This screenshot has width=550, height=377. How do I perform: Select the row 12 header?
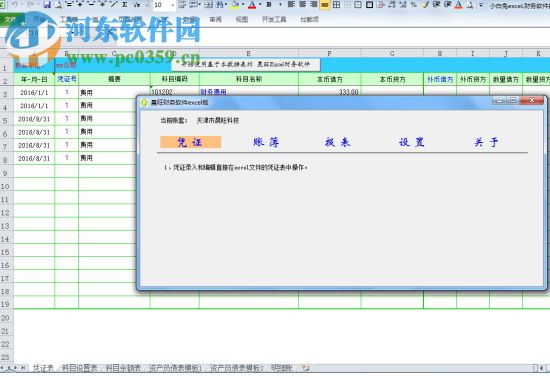click(5, 213)
